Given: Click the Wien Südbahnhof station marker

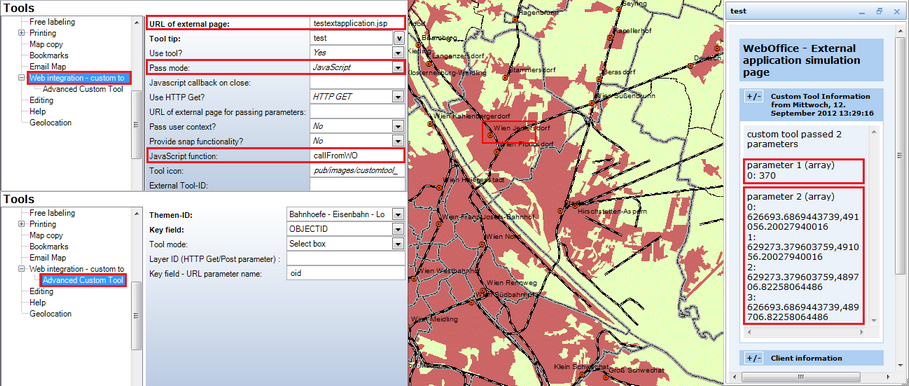Looking at the screenshot, I should pyautogui.click(x=471, y=302).
